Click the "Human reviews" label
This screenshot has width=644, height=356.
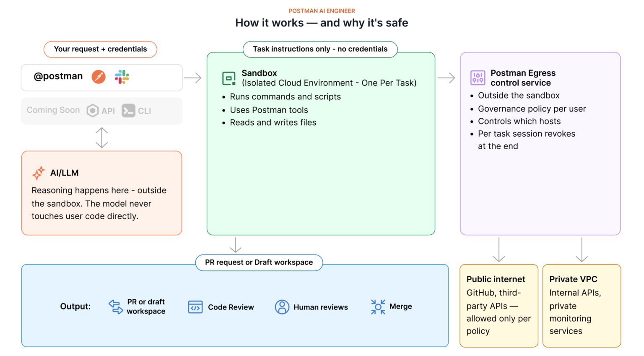click(321, 307)
